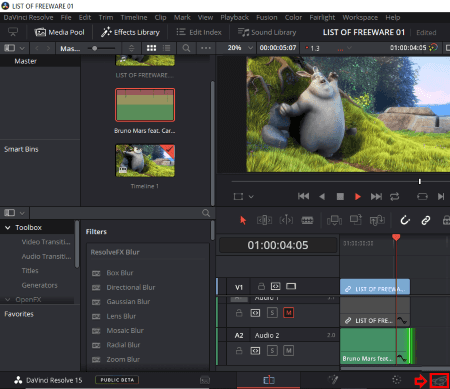The width and height of the screenshot is (450, 389).
Task: Open media pool options three-dots menu
Action: [x=206, y=48]
